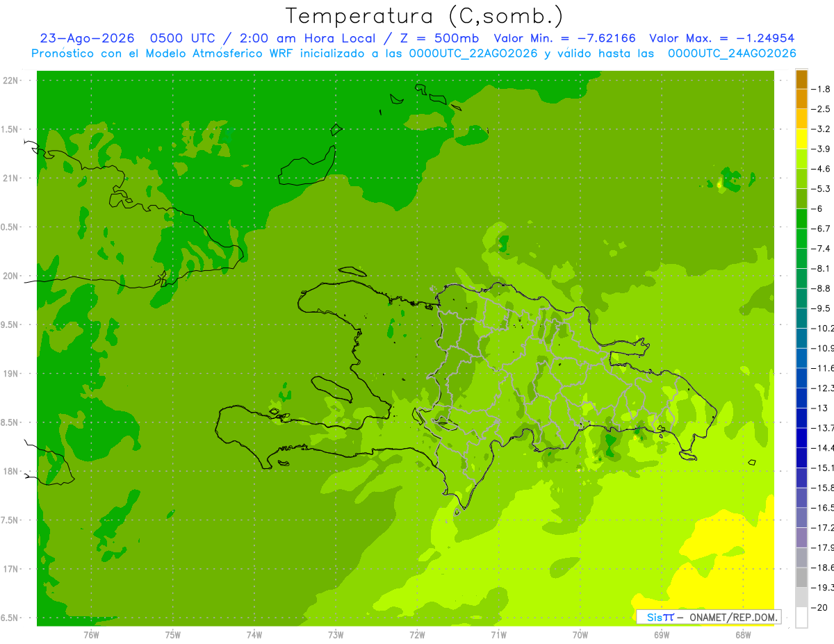Click the '-7.4' colorbar value
This screenshot has height=644, width=834.
tap(821, 249)
